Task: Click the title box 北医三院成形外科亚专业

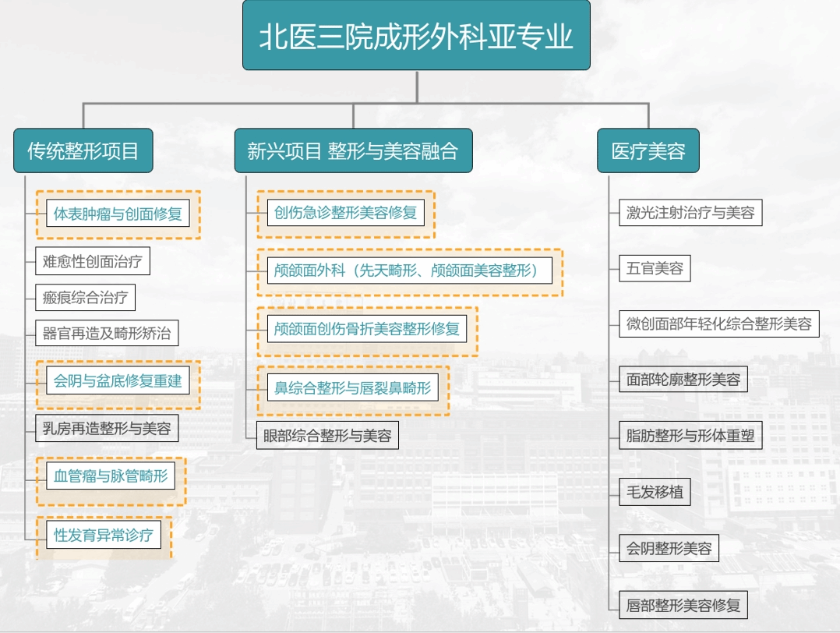Action: [x=417, y=36]
